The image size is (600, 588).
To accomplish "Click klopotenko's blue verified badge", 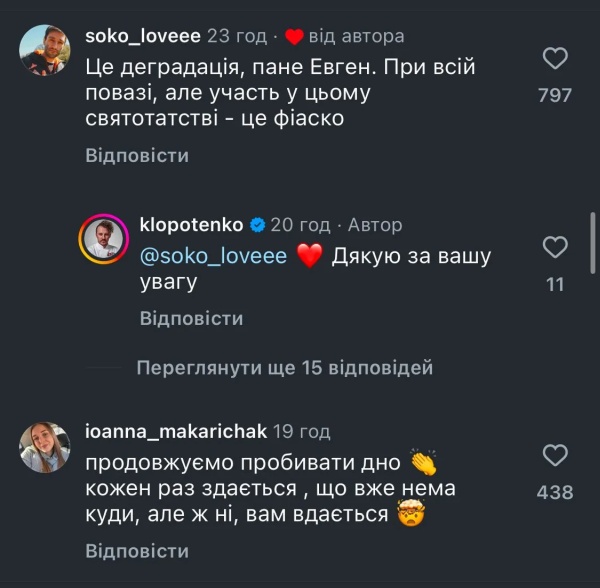I will pyautogui.click(x=257, y=225).
